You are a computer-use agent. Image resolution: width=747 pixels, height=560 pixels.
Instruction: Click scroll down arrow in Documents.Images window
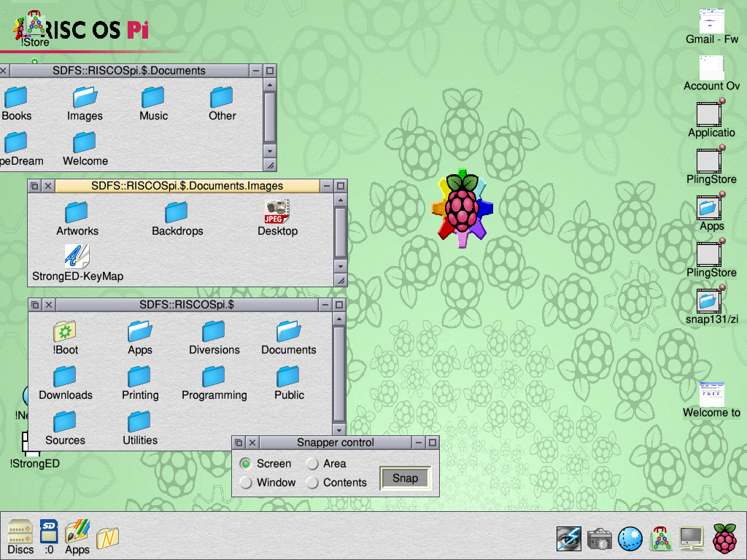point(341,266)
